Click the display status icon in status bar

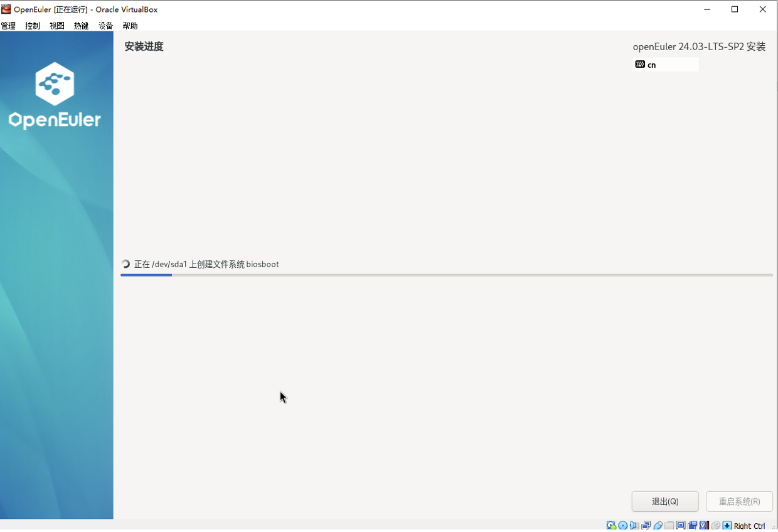(x=681, y=525)
